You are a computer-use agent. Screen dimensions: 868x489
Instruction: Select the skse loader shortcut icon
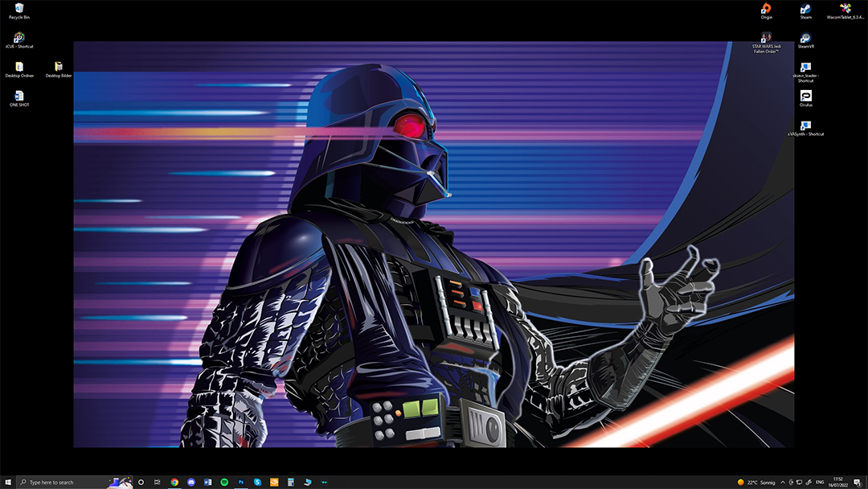805,72
